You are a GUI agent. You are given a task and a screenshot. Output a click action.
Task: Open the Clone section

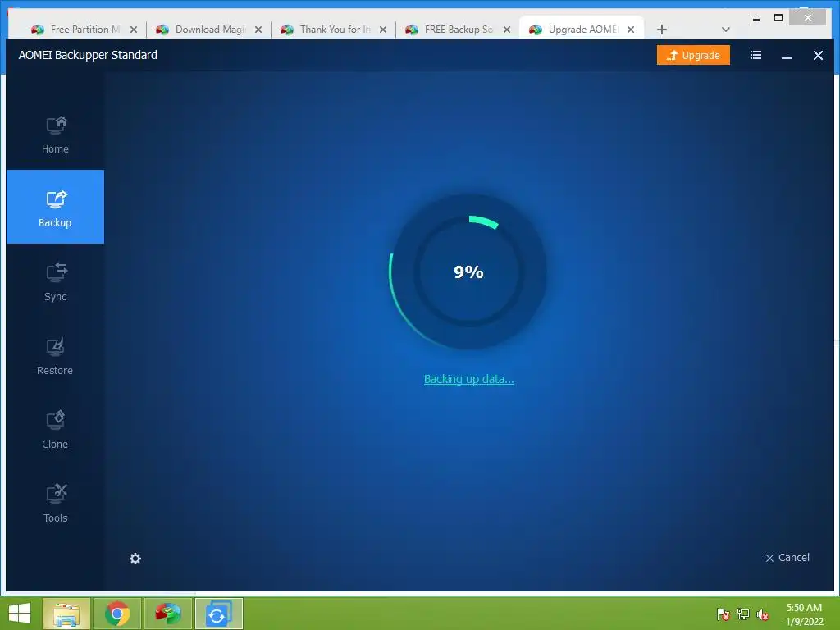55,430
